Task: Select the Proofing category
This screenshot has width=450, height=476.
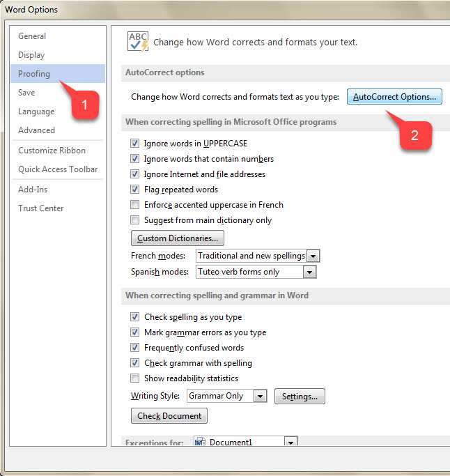Action: click(x=35, y=74)
